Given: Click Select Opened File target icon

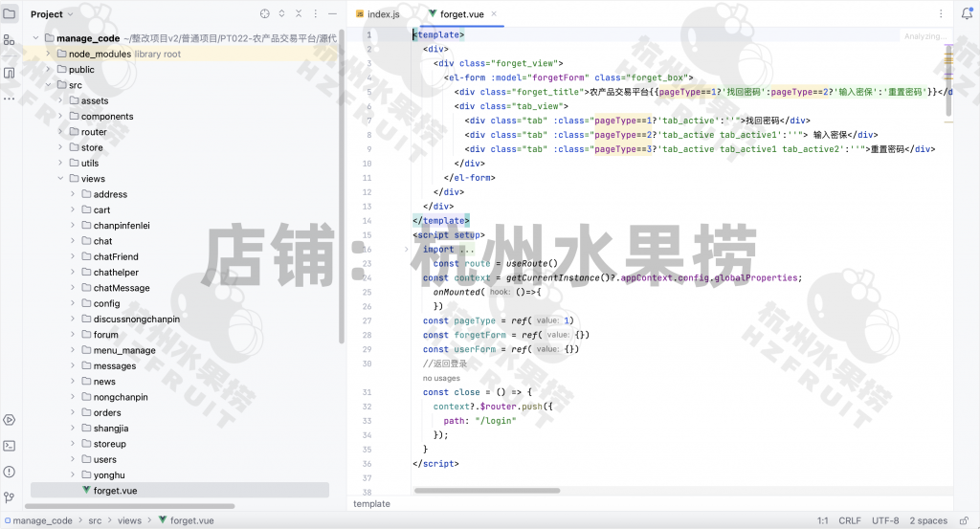Looking at the screenshot, I should tap(265, 13).
